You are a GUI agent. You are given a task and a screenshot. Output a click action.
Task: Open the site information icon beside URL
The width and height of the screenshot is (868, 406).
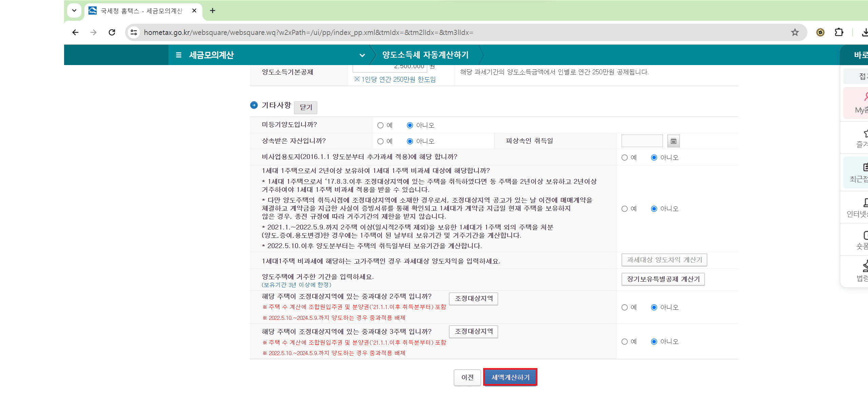[134, 33]
